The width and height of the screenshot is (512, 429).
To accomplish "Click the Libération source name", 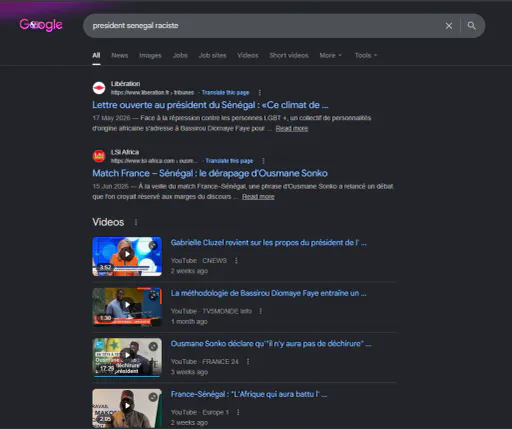I will click(125, 84).
